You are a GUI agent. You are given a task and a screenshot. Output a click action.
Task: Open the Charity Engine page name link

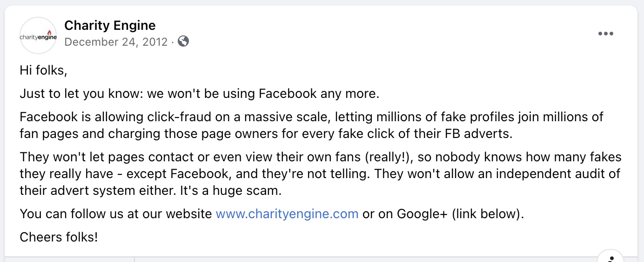coord(110,25)
